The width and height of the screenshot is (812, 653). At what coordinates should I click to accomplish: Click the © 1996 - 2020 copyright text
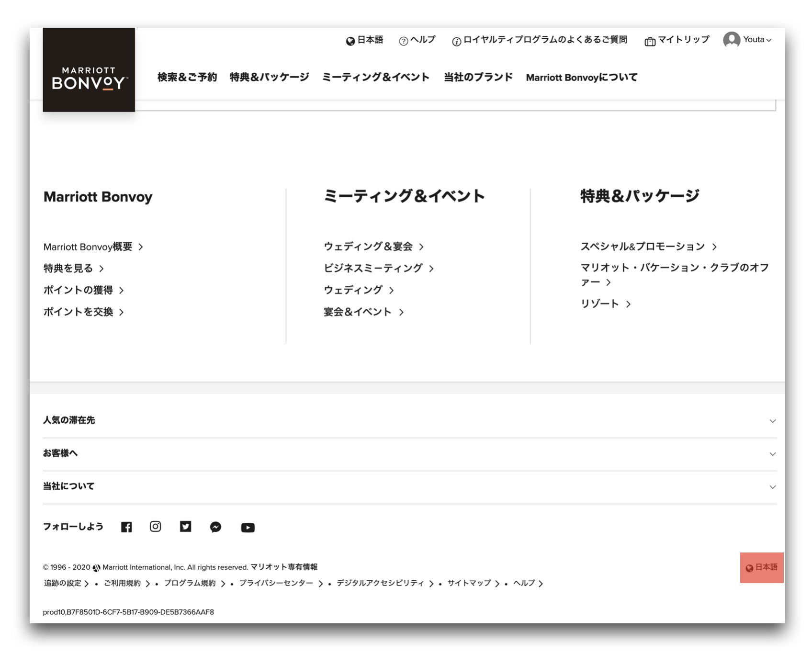(x=67, y=567)
